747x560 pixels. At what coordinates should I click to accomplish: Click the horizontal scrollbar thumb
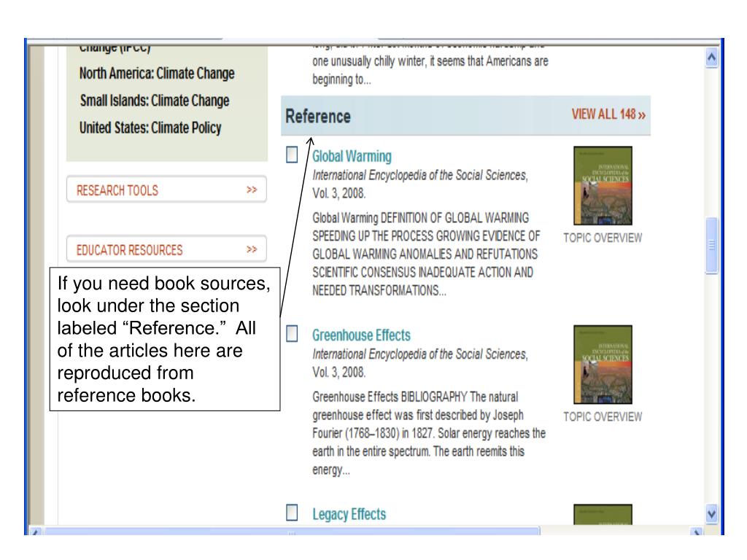point(292,531)
